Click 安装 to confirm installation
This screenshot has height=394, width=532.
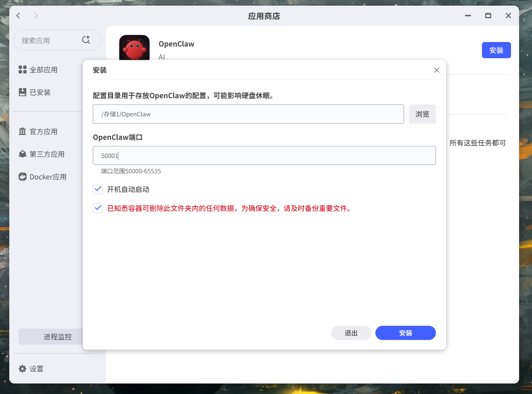point(405,333)
